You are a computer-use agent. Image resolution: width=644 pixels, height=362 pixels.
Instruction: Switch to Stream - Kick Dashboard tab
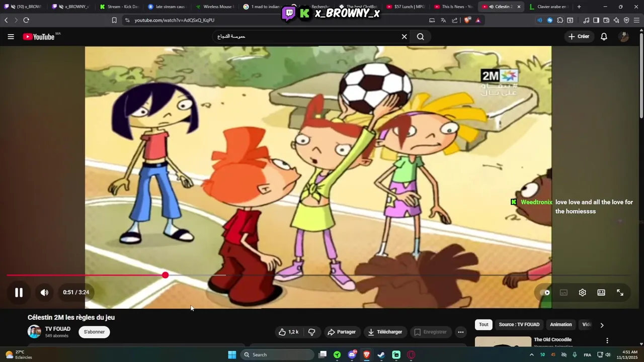point(119,7)
